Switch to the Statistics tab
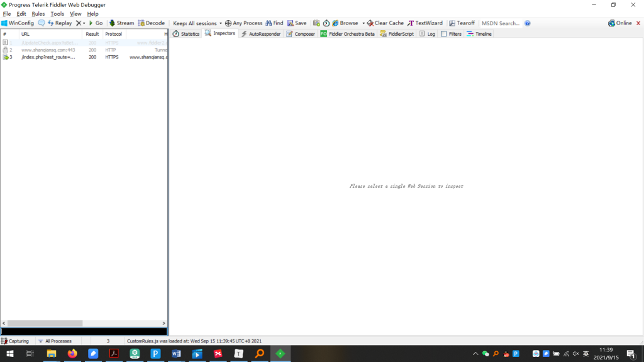Image resolution: width=644 pixels, height=362 pixels. coord(186,34)
